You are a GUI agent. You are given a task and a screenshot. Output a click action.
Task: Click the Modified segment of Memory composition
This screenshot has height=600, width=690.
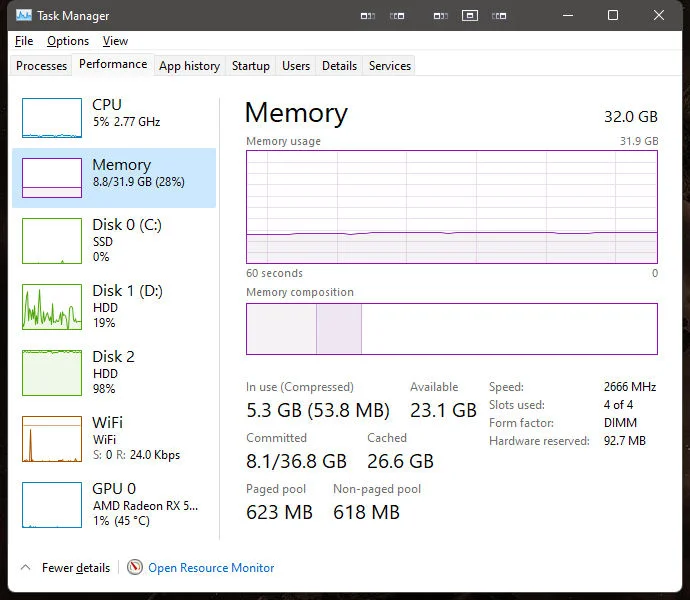(x=339, y=328)
